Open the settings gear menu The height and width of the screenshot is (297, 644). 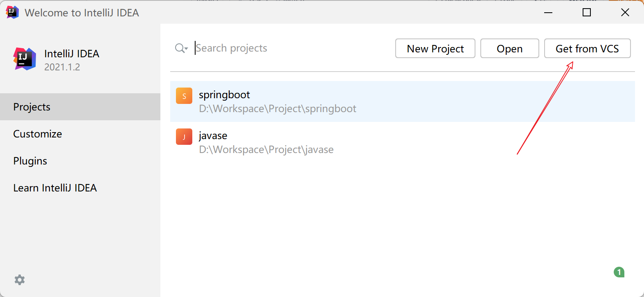click(x=20, y=280)
